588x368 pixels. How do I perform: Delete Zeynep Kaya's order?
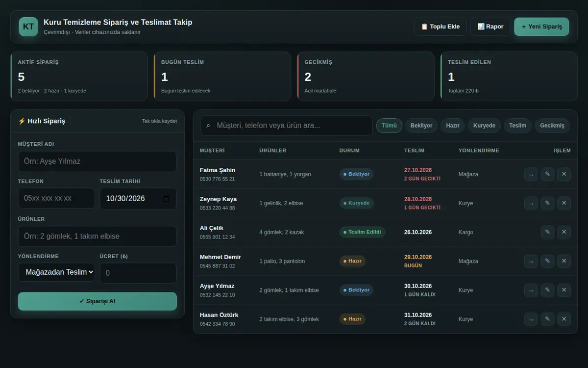click(x=564, y=203)
